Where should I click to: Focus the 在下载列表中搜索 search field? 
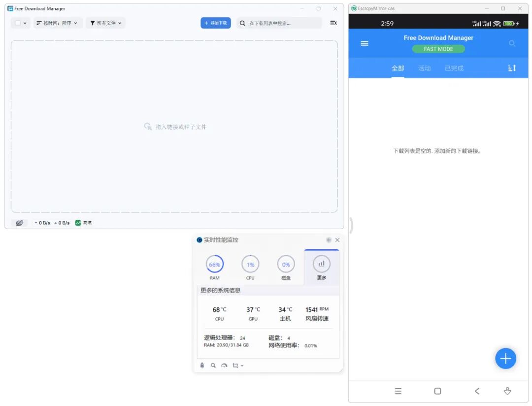tap(279, 23)
